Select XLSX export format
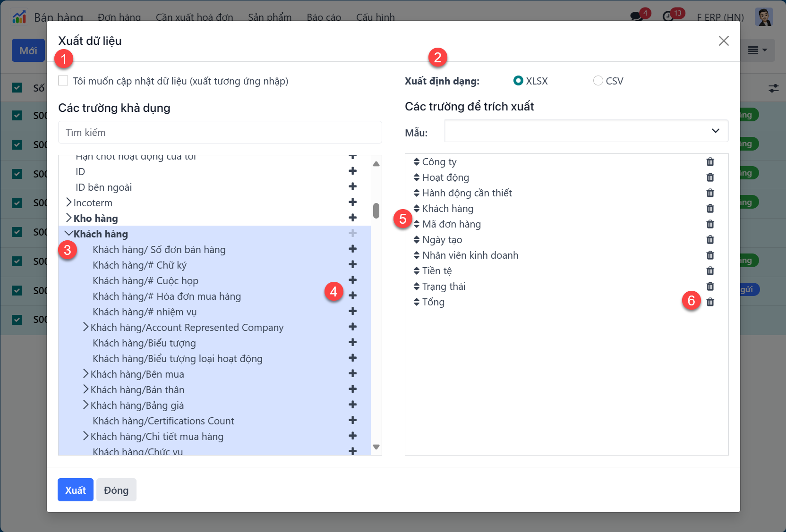786x532 pixels. pos(518,81)
